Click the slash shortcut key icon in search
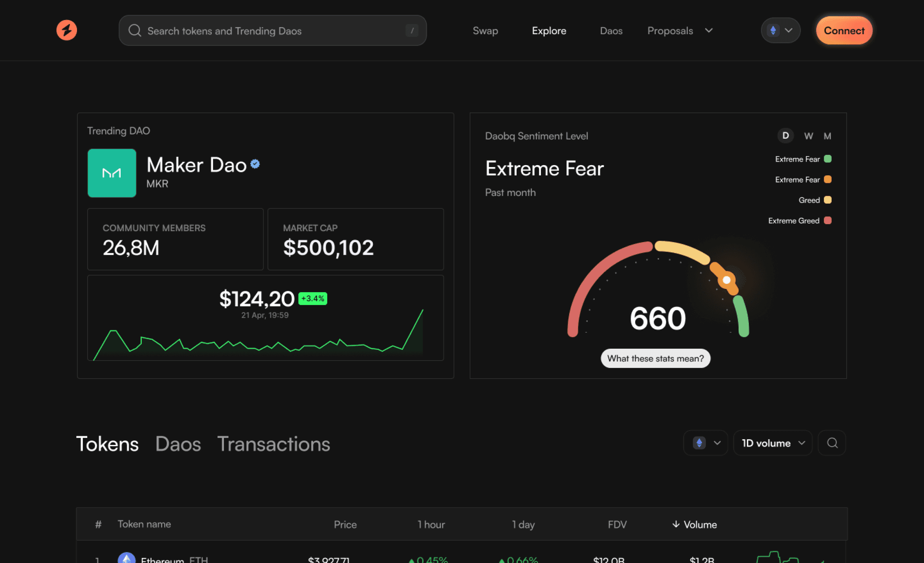Viewport: 924px width, 563px height. pos(412,31)
